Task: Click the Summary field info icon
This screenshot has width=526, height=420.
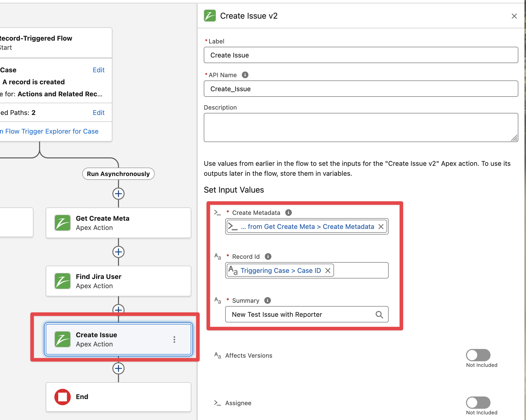Action: click(267, 300)
